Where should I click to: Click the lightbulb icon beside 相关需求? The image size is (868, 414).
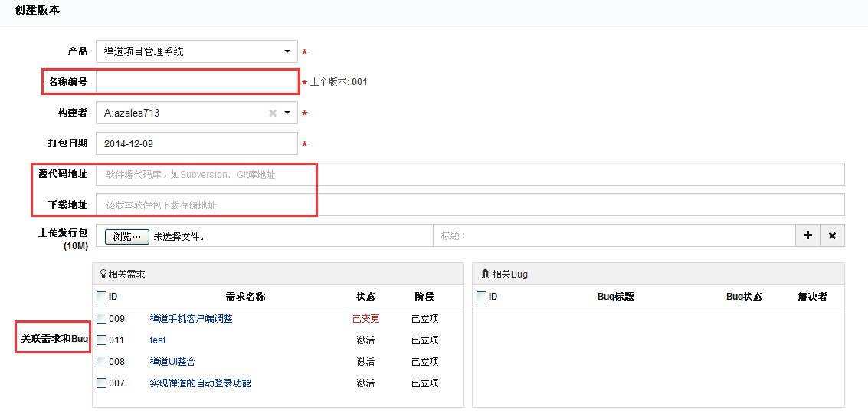tap(103, 274)
